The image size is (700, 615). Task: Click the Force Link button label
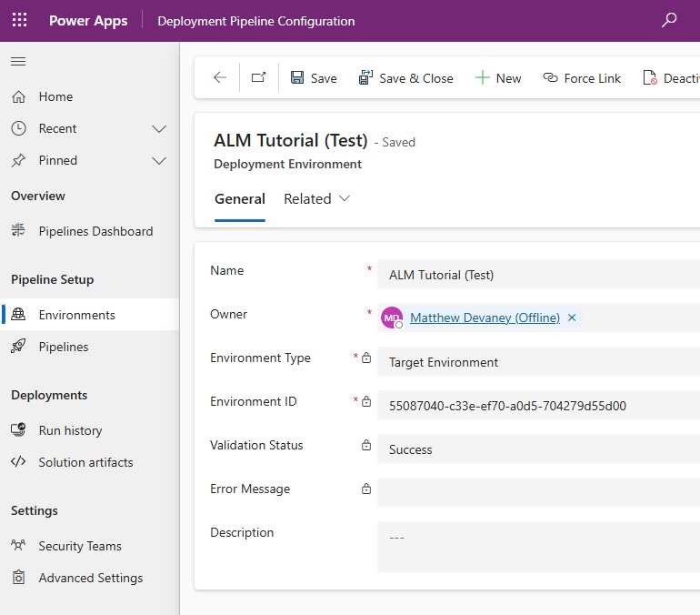click(x=592, y=78)
